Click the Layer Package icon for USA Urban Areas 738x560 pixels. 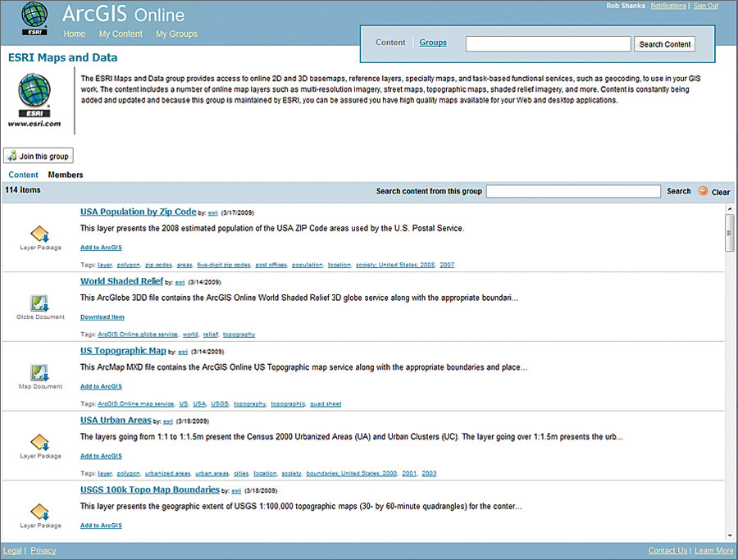39,442
